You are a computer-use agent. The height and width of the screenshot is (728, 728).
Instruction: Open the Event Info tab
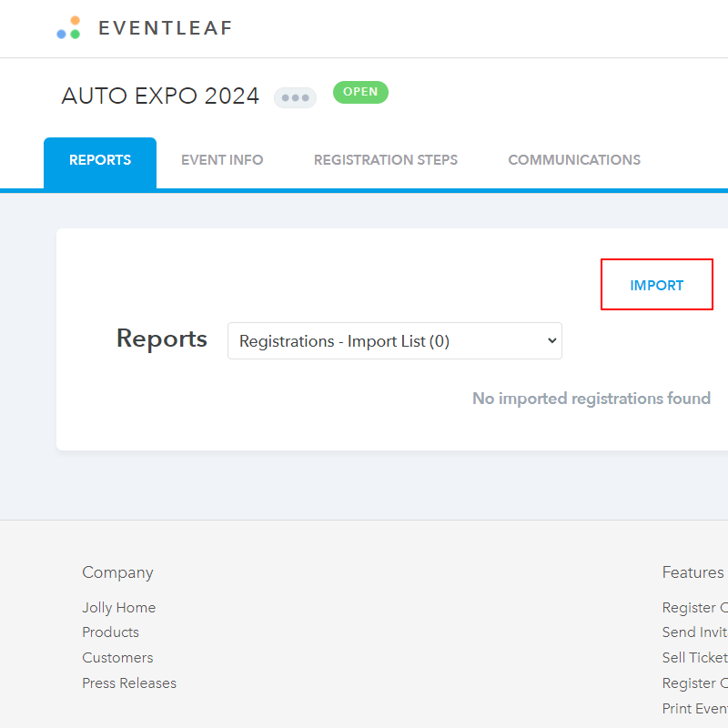point(222,160)
